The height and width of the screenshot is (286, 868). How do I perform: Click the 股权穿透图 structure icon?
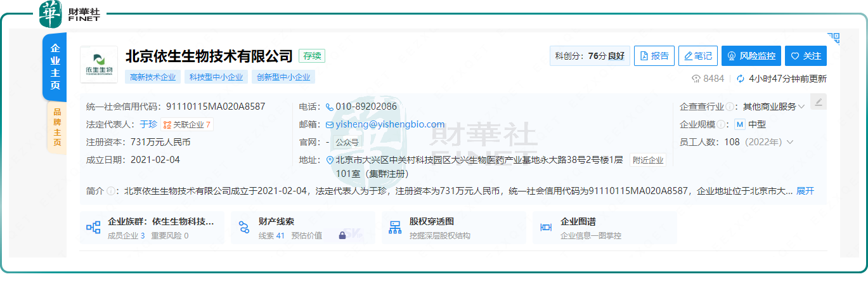tap(395, 228)
